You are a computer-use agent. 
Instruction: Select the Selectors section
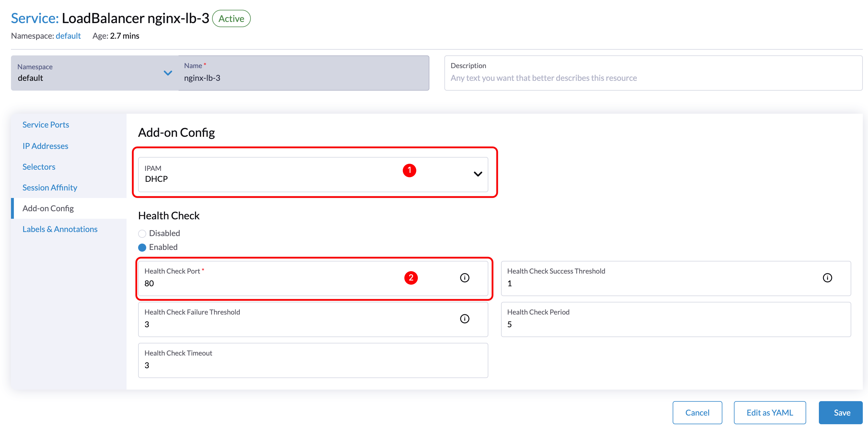[x=38, y=166]
